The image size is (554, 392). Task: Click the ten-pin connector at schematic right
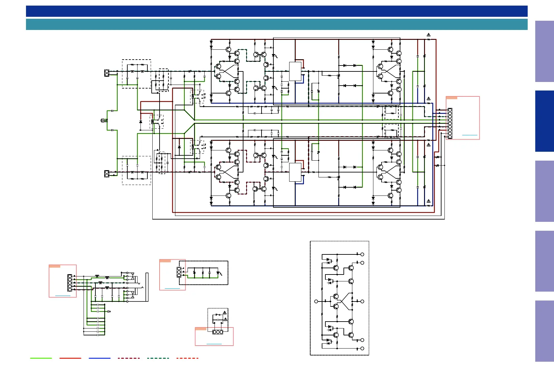coord(450,123)
